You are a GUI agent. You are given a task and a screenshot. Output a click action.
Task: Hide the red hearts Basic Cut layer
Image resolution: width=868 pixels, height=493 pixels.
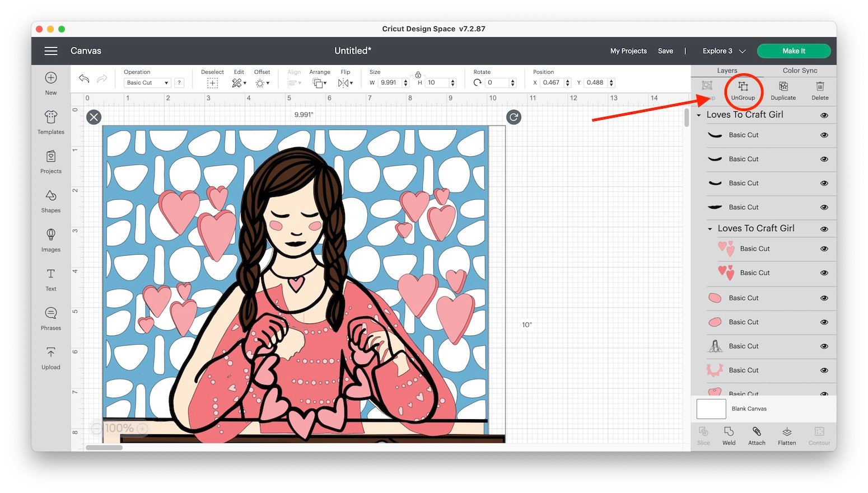coord(824,273)
